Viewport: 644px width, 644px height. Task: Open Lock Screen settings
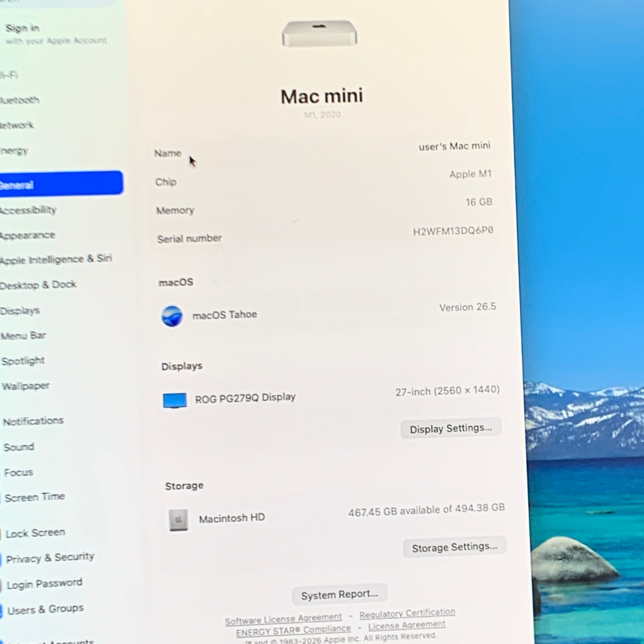coord(35,533)
